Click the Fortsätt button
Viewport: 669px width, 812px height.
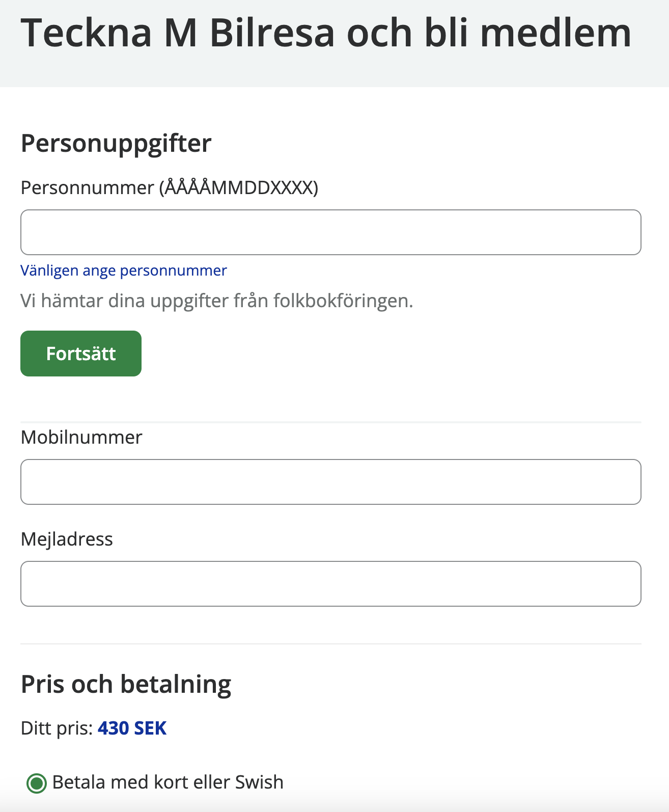[x=80, y=353]
